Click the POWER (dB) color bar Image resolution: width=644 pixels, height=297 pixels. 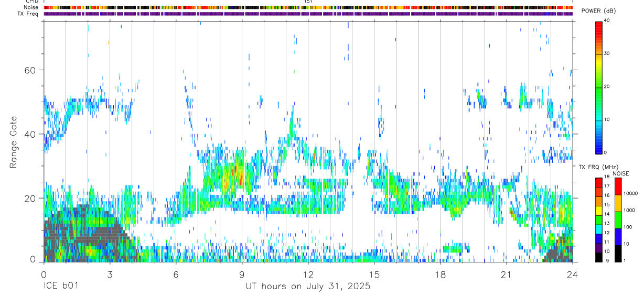(x=598, y=87)
